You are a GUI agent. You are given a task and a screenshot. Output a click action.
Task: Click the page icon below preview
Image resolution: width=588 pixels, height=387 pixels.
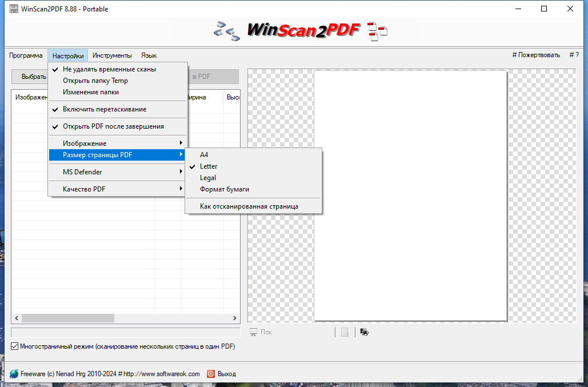pyautogui.click(x=345, y=332)
